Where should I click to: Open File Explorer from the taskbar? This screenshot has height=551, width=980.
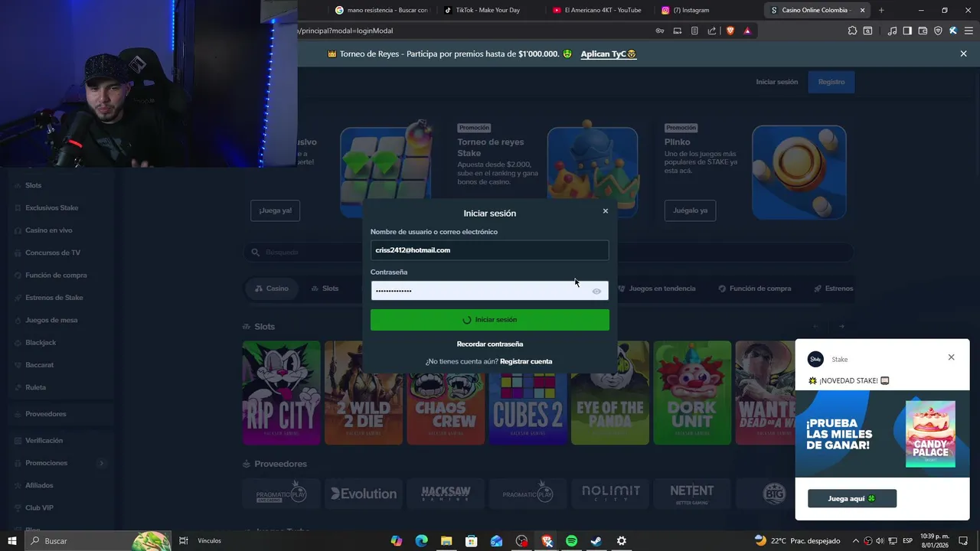pos(446,541)
